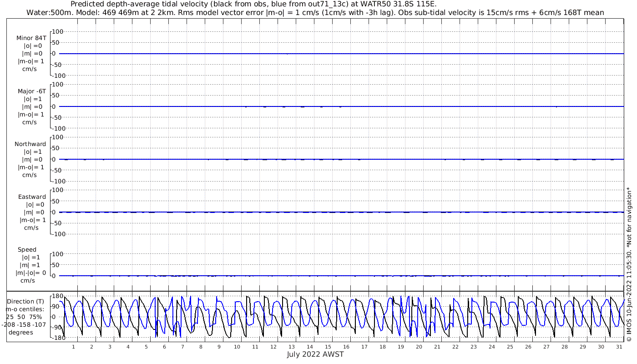Select the 'Major -6T' panel label
This screenshot has width=637, height=364.
pos(31,91)
